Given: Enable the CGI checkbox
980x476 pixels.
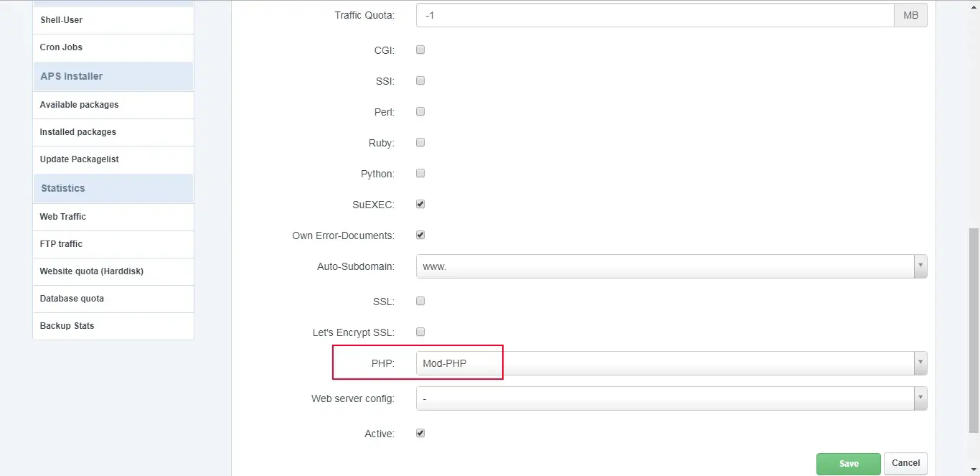Looking at the screenshot, I should pyautogui.click(x=420, y=50).
